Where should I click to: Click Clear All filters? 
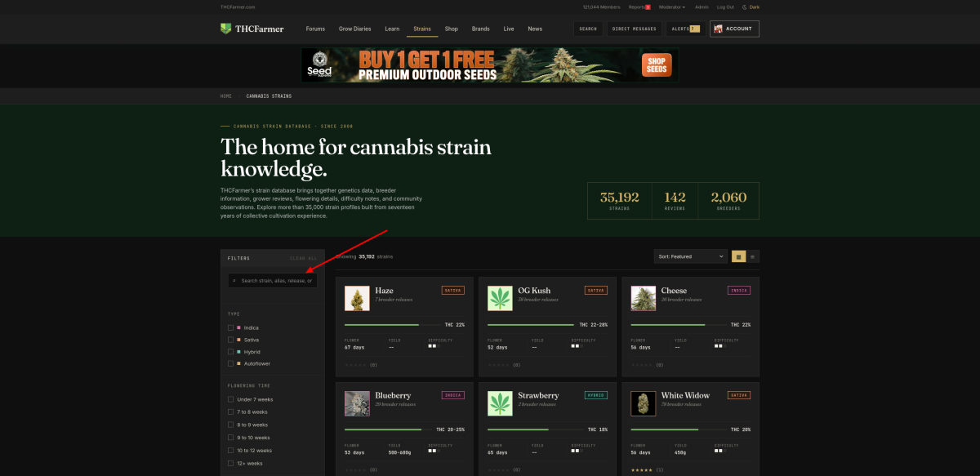tap(303, 258)
